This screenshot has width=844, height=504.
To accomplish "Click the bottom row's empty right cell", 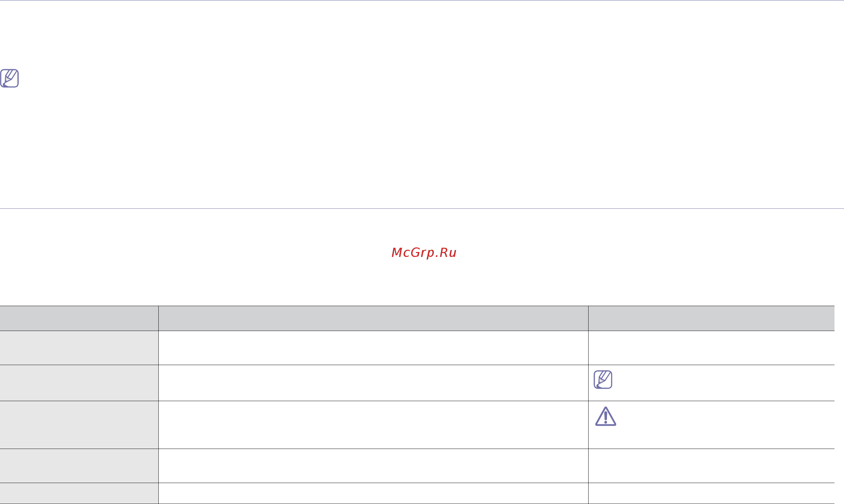I will coord(712,494).
